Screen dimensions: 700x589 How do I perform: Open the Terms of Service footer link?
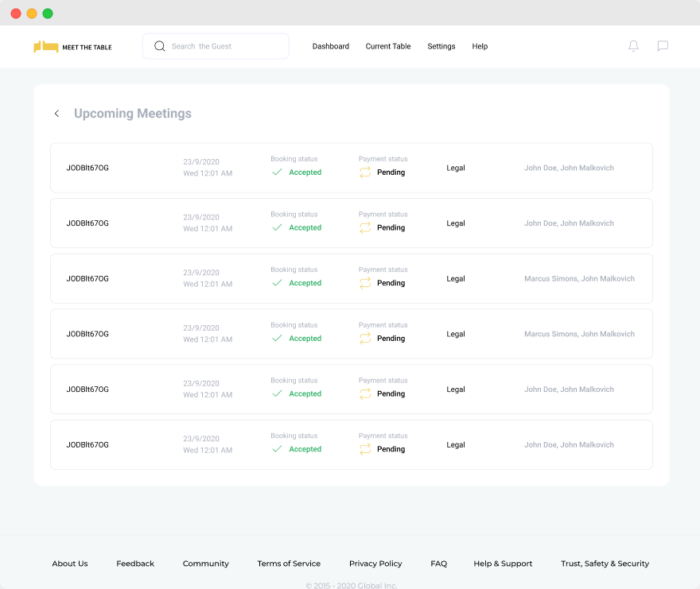[289, 564]
